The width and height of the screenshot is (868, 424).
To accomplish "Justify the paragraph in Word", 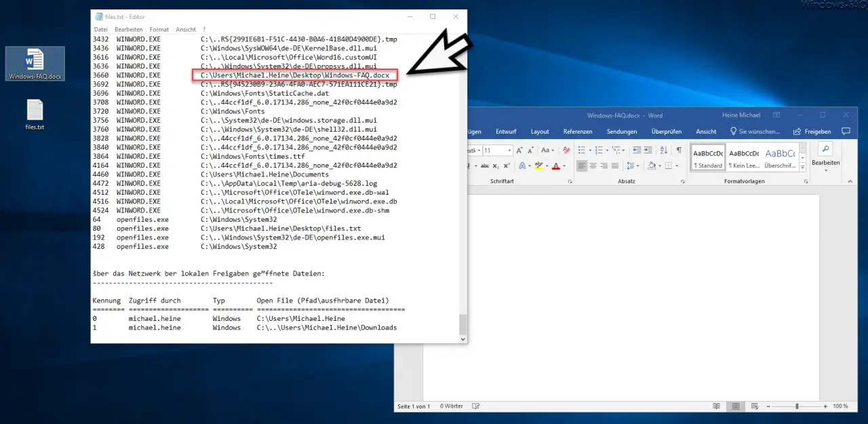I will (x=615, y=166).
